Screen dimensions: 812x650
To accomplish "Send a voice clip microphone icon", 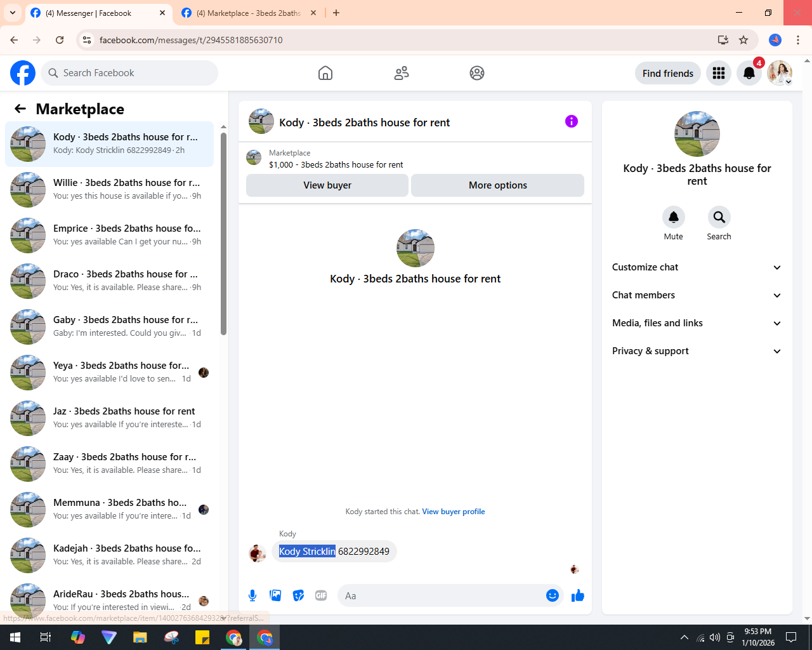I will pyautogui.click(x=252, y=595).
